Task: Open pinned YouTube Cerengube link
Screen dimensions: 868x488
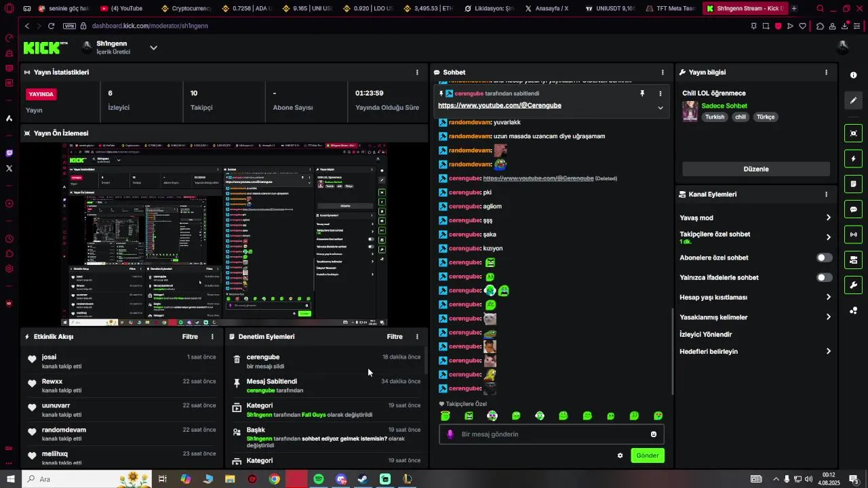Action: tap(500, 106)
